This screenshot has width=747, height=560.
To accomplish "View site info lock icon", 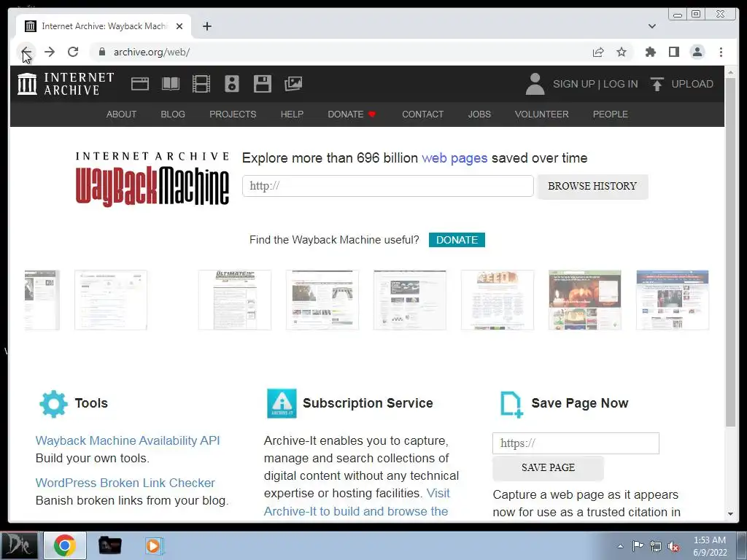I will pos(101,52).
